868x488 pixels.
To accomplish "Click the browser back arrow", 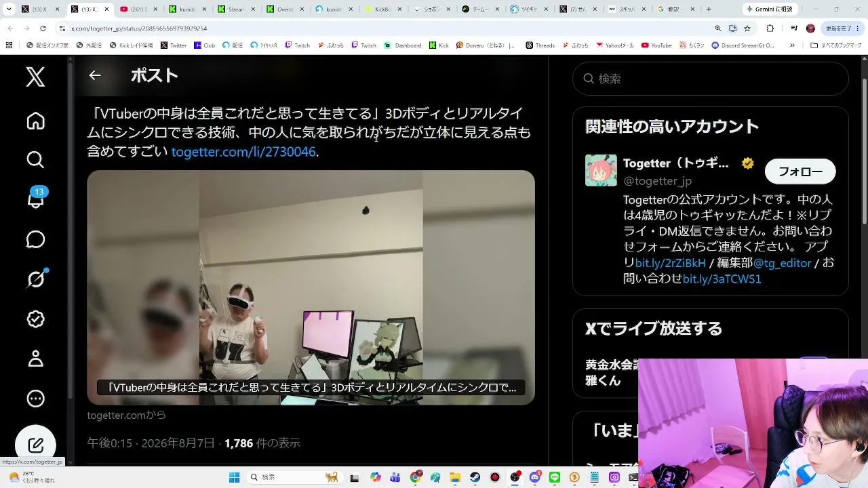I will (9, 28).
